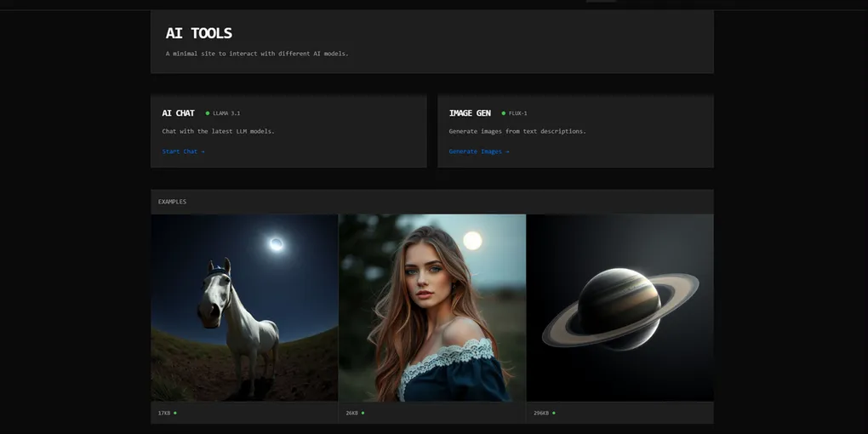Open the Saturn planet example image
Screen dimensions: 868x434
tap(620, 307)
